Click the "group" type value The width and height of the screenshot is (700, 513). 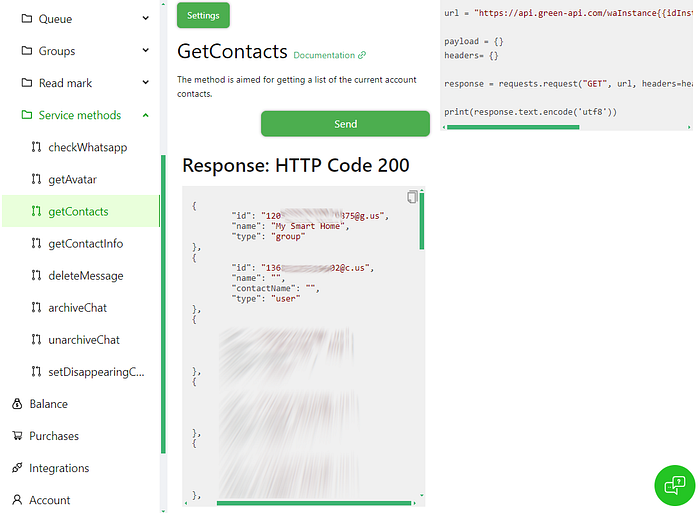click(x=288, y=236)
